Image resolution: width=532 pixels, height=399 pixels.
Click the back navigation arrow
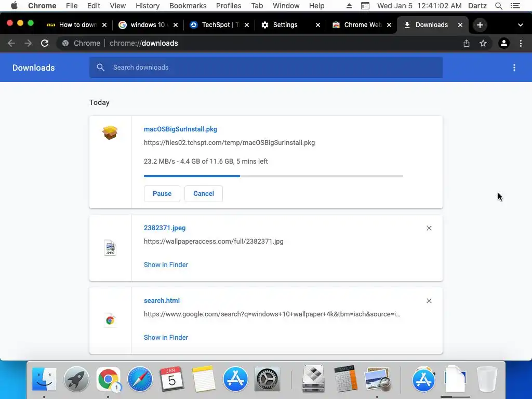point(11,43)
